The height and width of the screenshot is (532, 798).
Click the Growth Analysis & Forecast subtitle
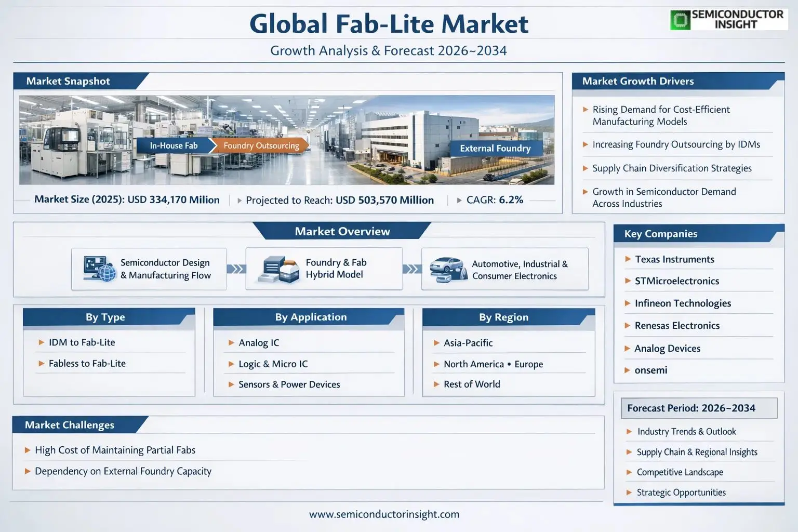[x=389, y=51]
